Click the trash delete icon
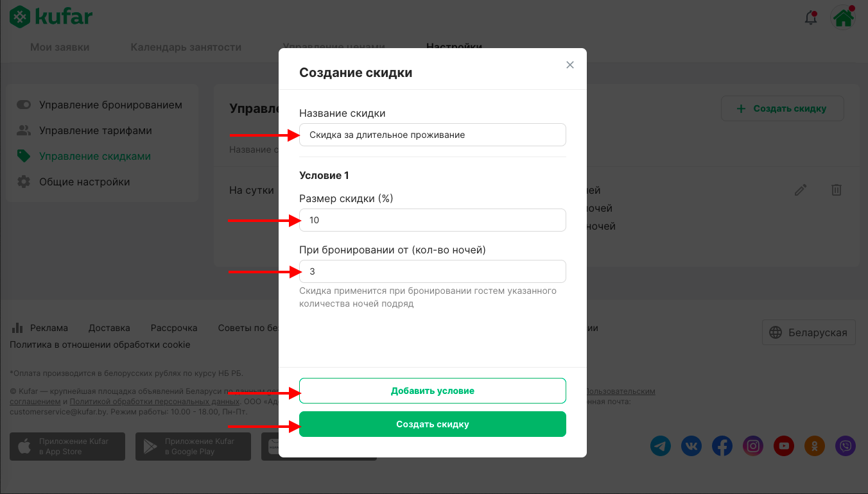 pyautogui.click(x=837, y=190)
